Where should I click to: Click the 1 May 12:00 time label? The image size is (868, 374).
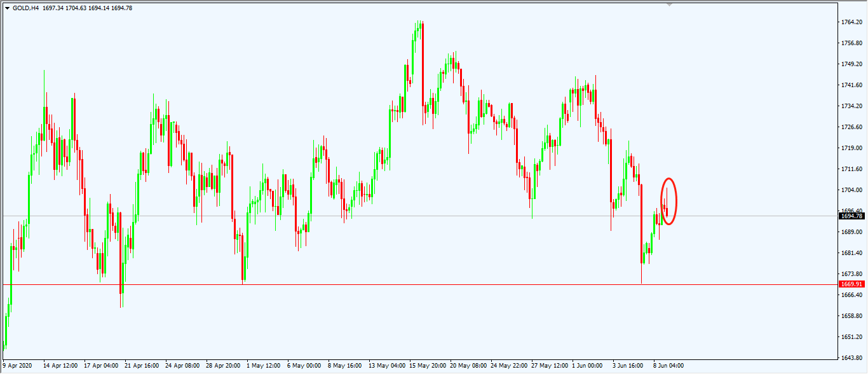click(264, 366)
